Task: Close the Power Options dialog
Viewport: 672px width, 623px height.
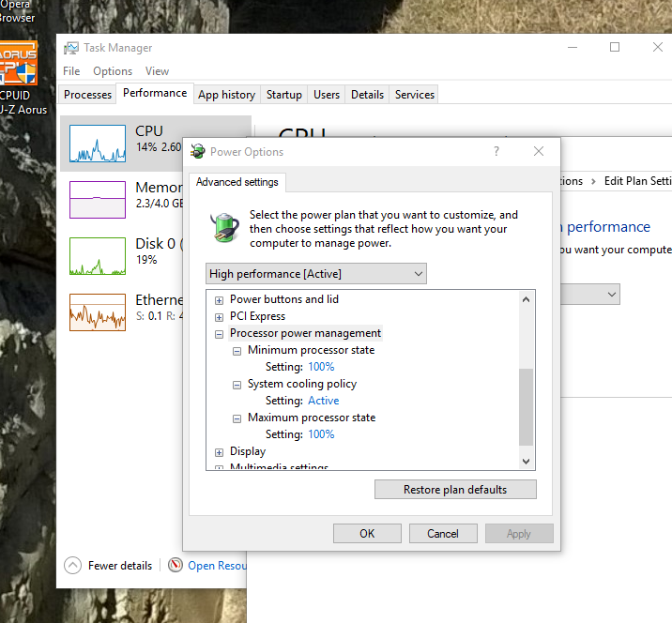Action: click(x=539, y=151)
